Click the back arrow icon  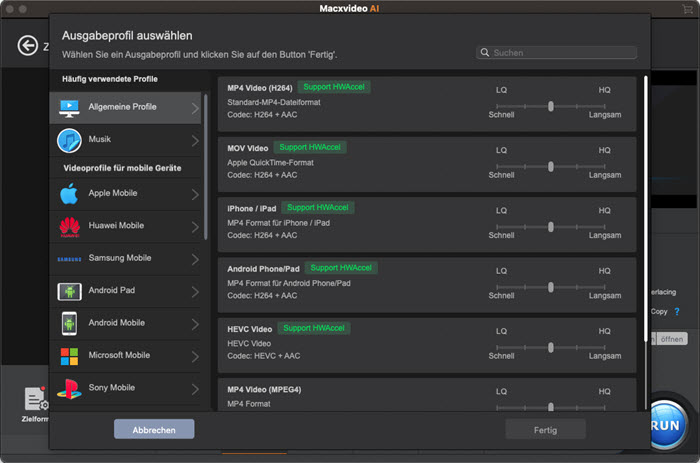[x=28, y=45]
